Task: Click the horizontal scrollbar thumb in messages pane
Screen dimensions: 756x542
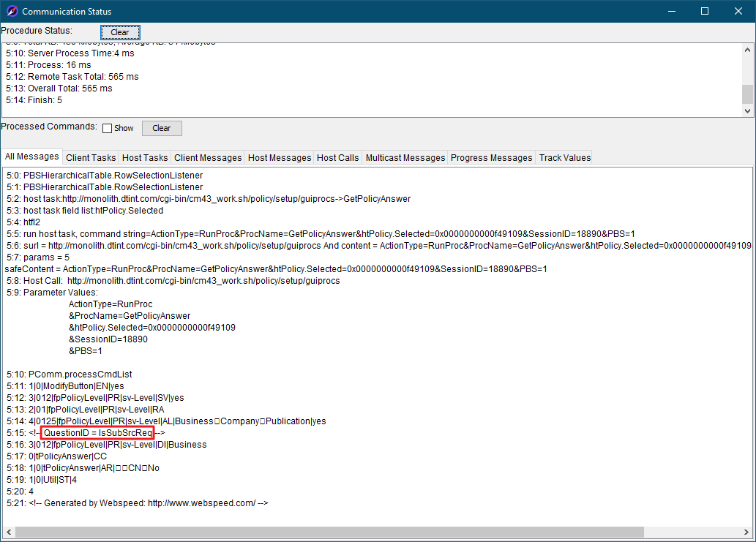Action: pyautogui.click(x=329, y=532)
